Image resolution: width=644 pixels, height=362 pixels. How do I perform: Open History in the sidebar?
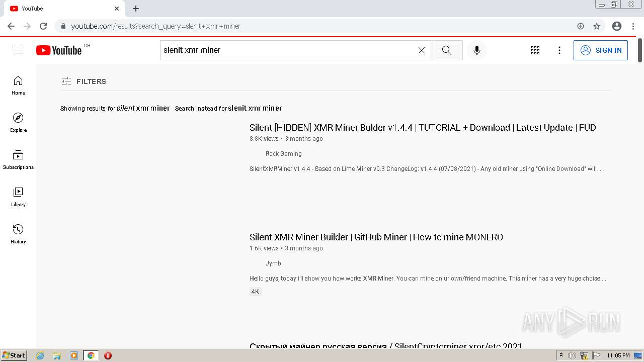click(x=18, y=234)
